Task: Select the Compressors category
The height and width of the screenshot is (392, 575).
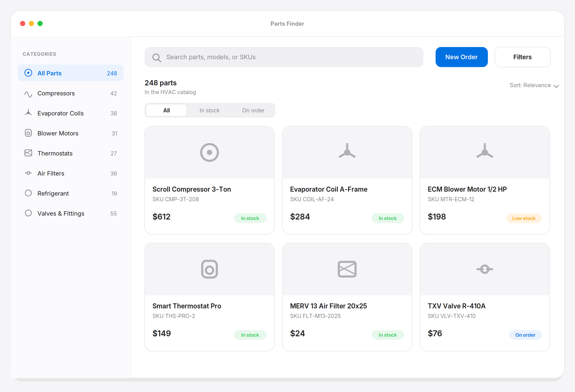Action: tap(71, 93)
